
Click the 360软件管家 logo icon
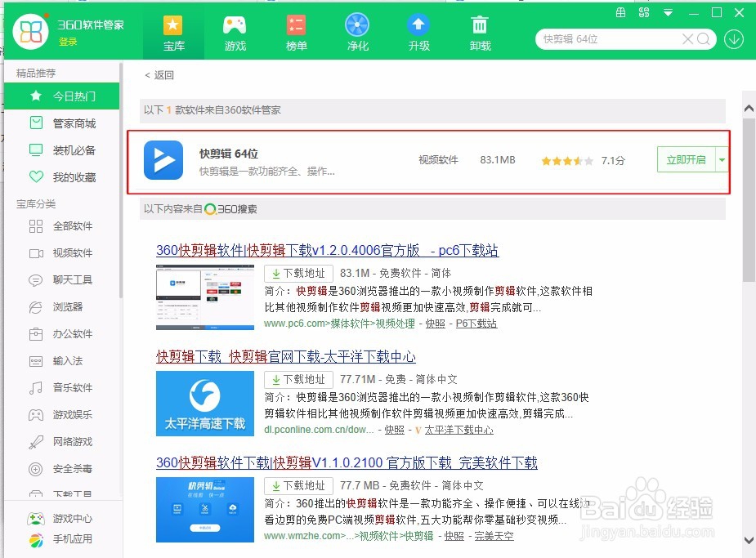click(x=30, y=32)
